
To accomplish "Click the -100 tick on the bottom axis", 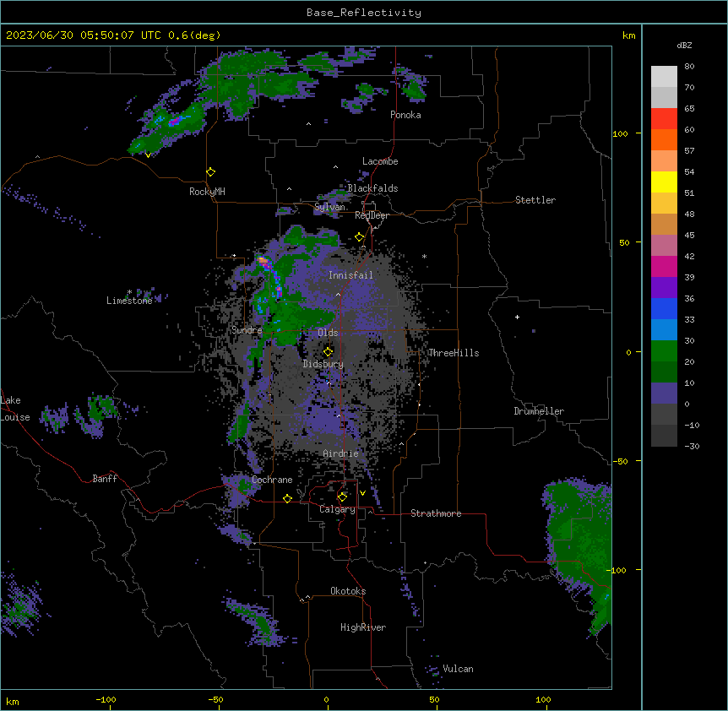I will click(106, 699).
